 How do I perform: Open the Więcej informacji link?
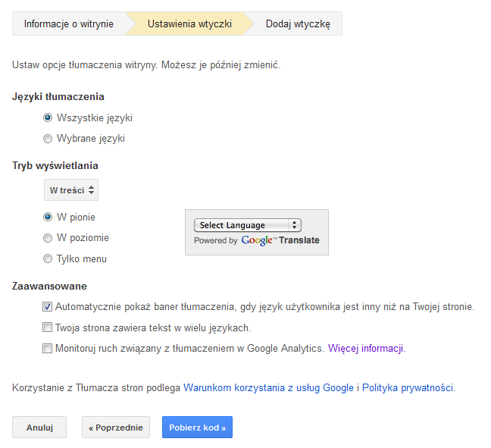pos(367,349)
